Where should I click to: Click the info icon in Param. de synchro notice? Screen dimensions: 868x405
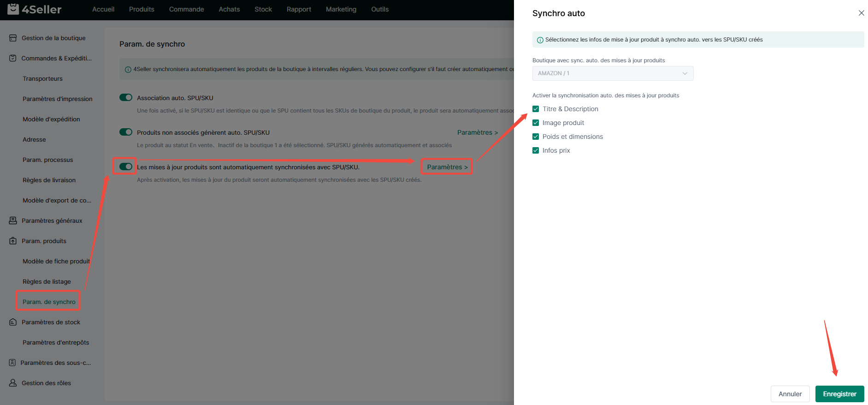pyautogui.click(x=128, y=70)
